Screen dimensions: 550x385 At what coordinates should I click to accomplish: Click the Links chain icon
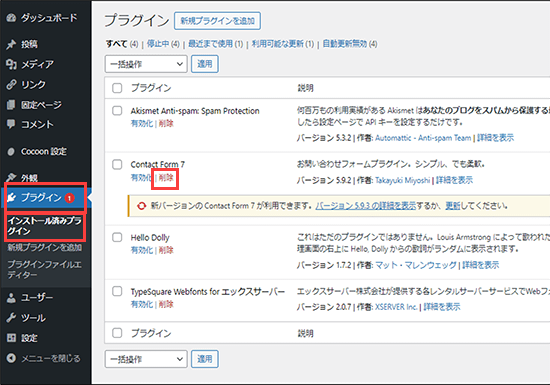(11, 85)
